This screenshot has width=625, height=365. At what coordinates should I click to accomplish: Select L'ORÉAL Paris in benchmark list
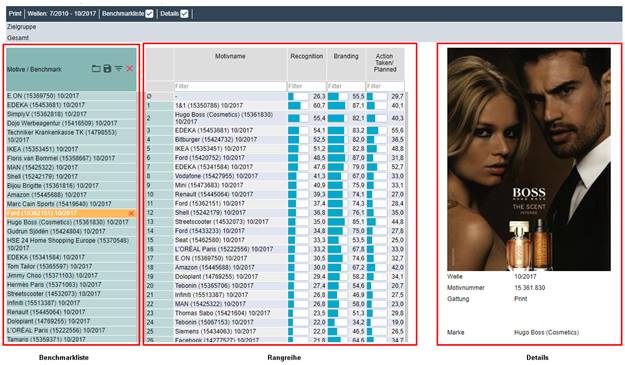(x=71, y=330)
